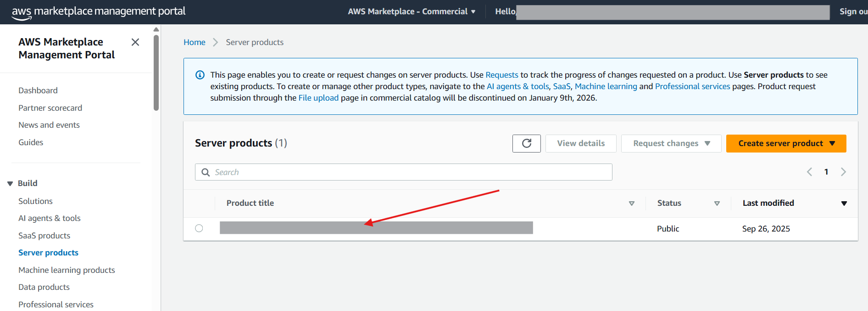
Task: Open the Create server product dropdown
Action: [x=786, y=143]
